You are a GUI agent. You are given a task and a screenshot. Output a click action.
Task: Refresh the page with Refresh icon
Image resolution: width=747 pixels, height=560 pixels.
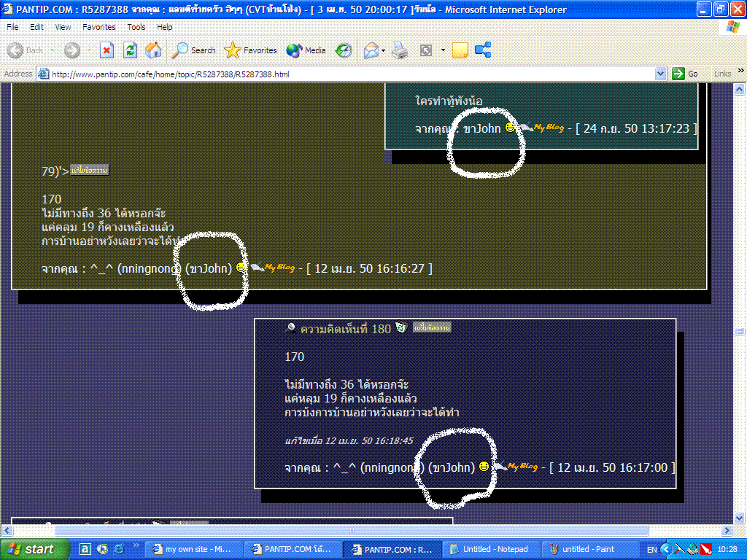[130, 50]
